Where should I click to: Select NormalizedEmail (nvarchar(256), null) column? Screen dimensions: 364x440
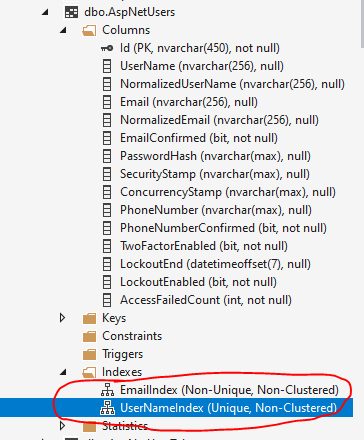[x=219, y=120]
